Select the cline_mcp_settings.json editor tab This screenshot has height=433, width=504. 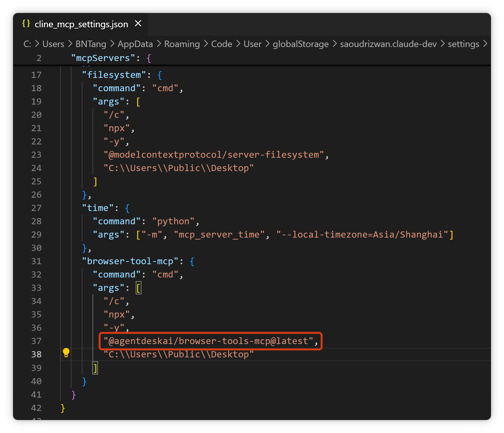point(81,24)
